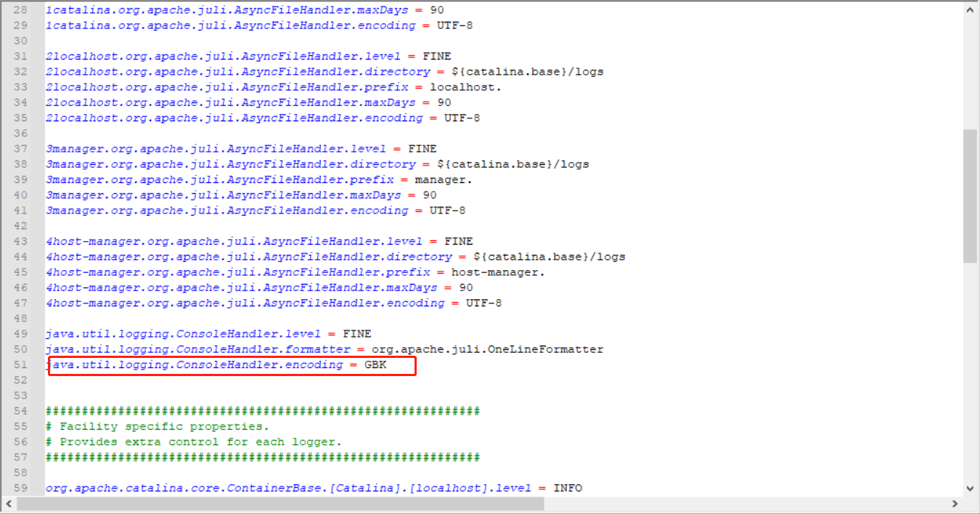Click the GBK encoding value on line 51

375,365
